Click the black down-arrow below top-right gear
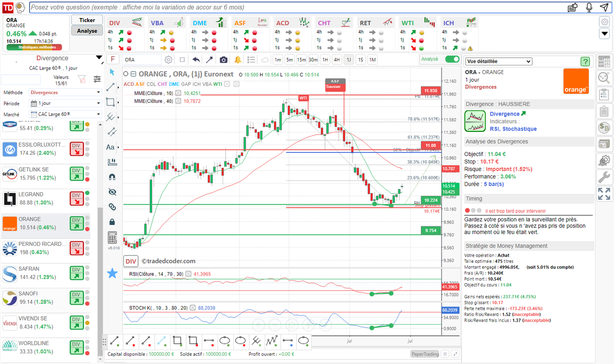 (x=604, y=33)
